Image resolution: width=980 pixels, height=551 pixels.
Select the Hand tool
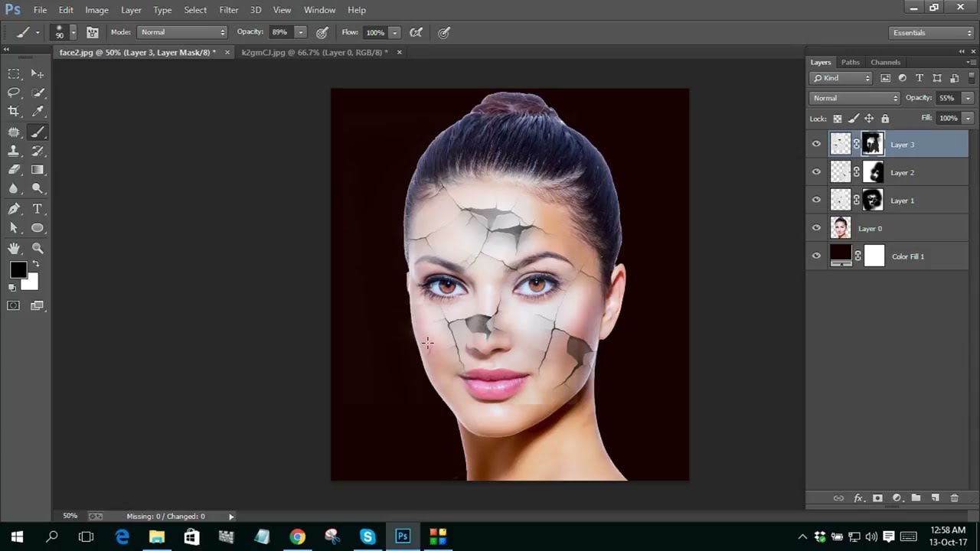point(14,249)
